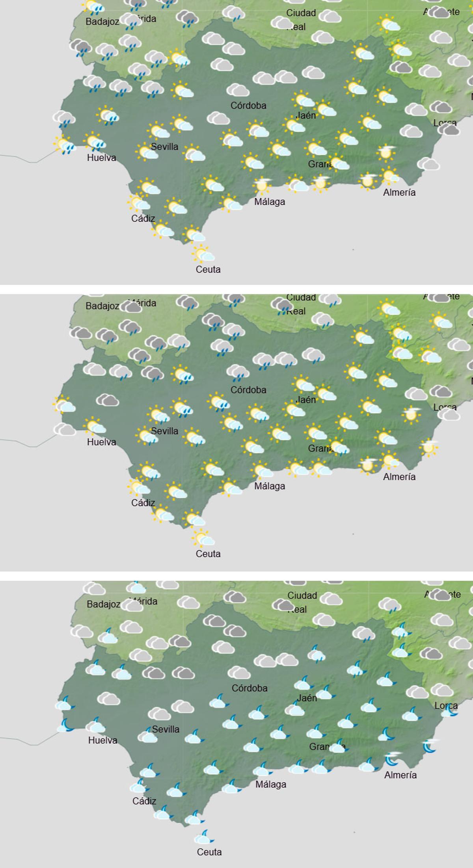Click the grey cloud icon west of Huelva in middle map

coord(65,429)
